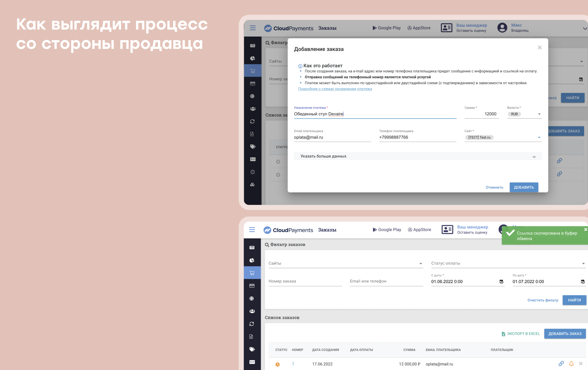Viewport: 588px width, 370px height.
Task: Click 'Подробнее о схемах проведения платежа' link
Action: (335, 89)
